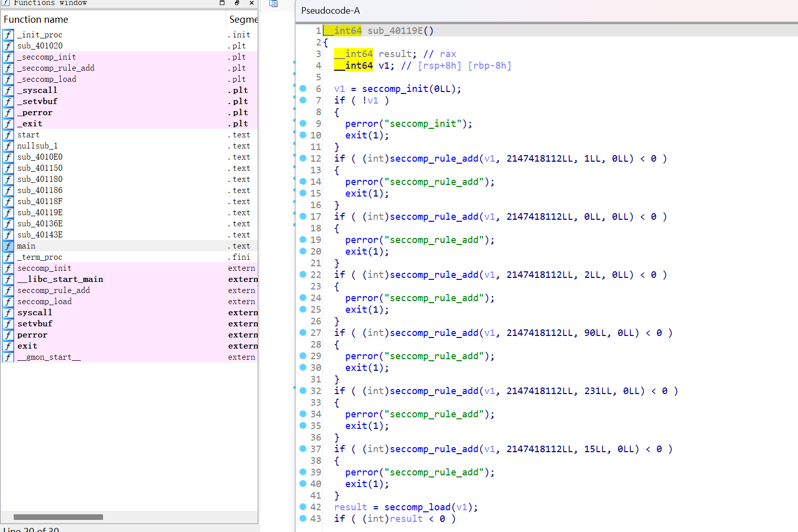
Task: Toggle breakpoint dot on line 42 seccomp_load
Action: click(x=303, y=507)
